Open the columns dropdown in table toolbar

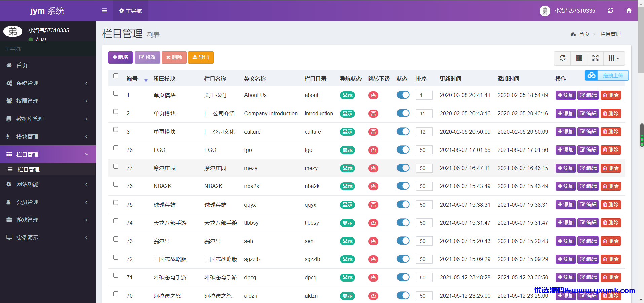[x=614, y=58]
